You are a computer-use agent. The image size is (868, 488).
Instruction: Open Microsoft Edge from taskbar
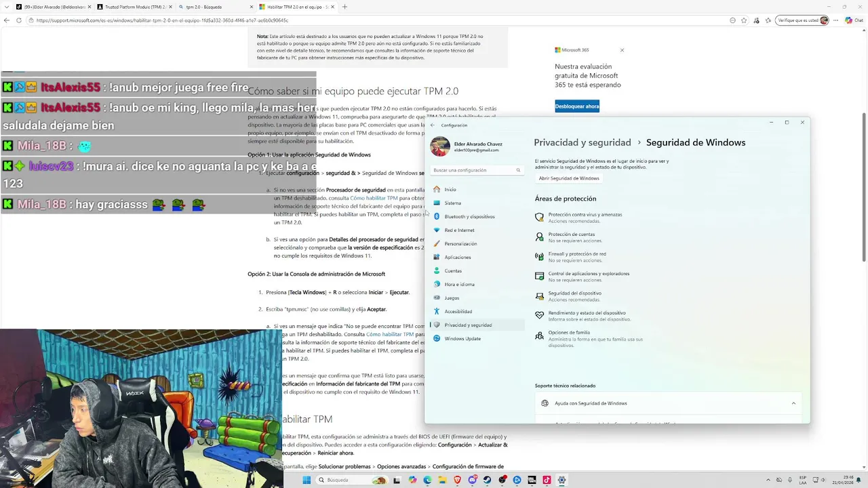pos(427,480)
